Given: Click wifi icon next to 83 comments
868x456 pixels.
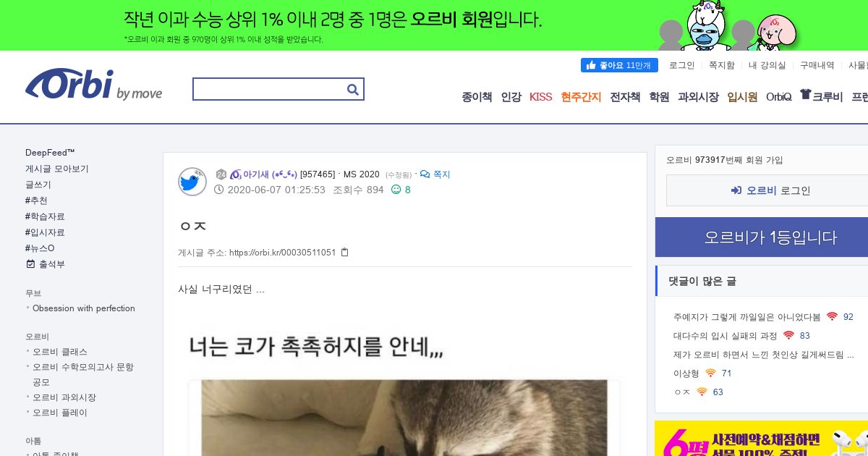Looking at the screenshot, I should pyautogui.click(x=788, y=336).
